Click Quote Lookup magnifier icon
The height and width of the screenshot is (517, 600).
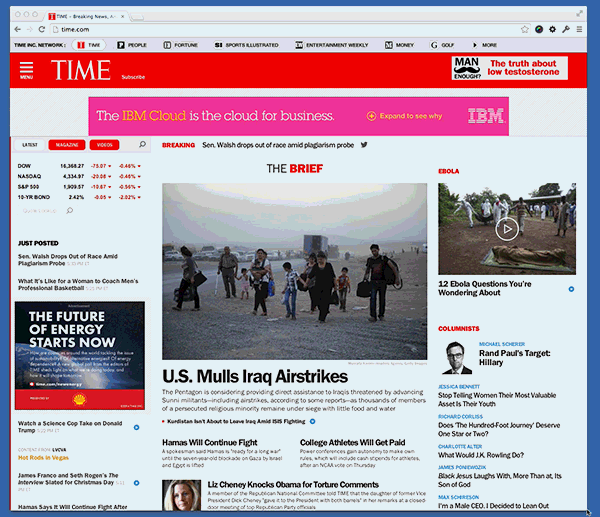(69, 210)
